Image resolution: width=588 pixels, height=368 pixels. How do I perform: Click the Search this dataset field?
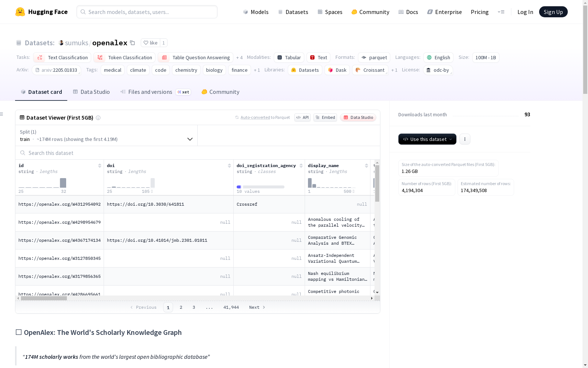[198, 153]
